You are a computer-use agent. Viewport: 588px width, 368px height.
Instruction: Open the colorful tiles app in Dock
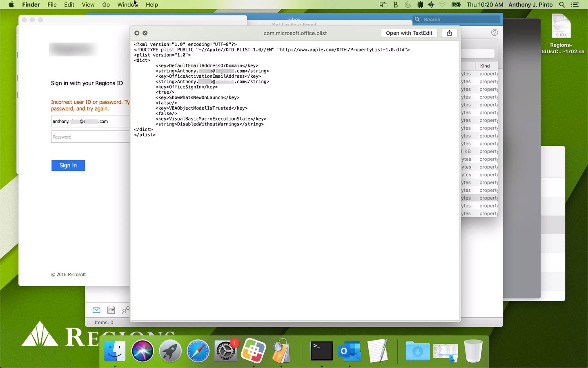[x=254, y=351]
